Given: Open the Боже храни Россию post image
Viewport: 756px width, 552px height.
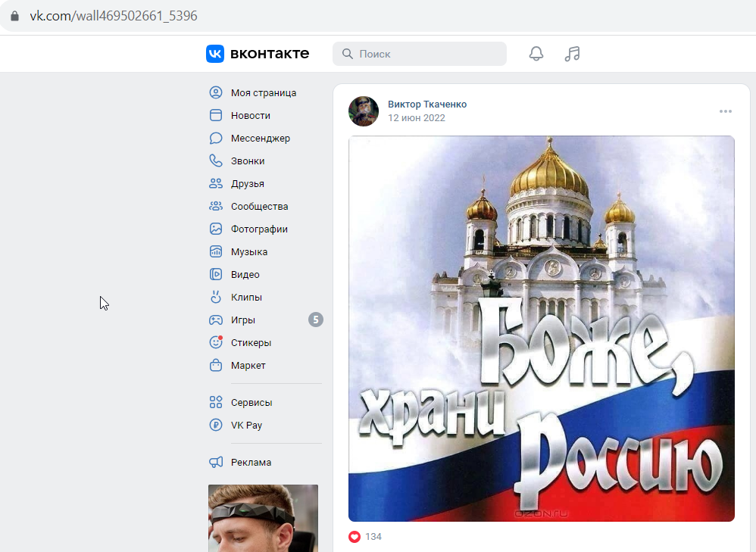Looking at the screenshot, I should 542,329.
